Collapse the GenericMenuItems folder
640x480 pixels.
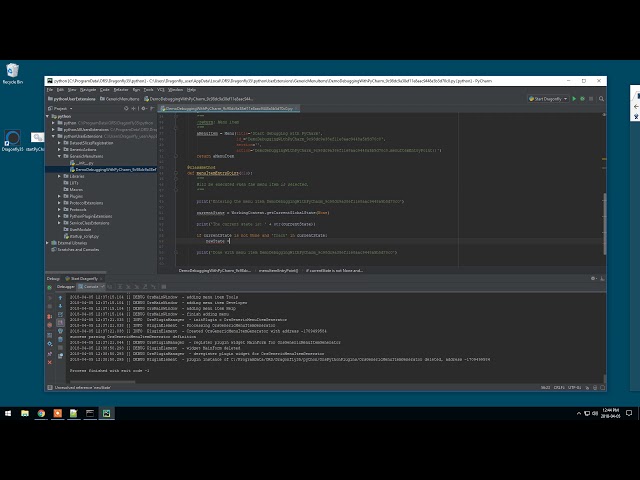pyautogui.click(x=60, y=156)
